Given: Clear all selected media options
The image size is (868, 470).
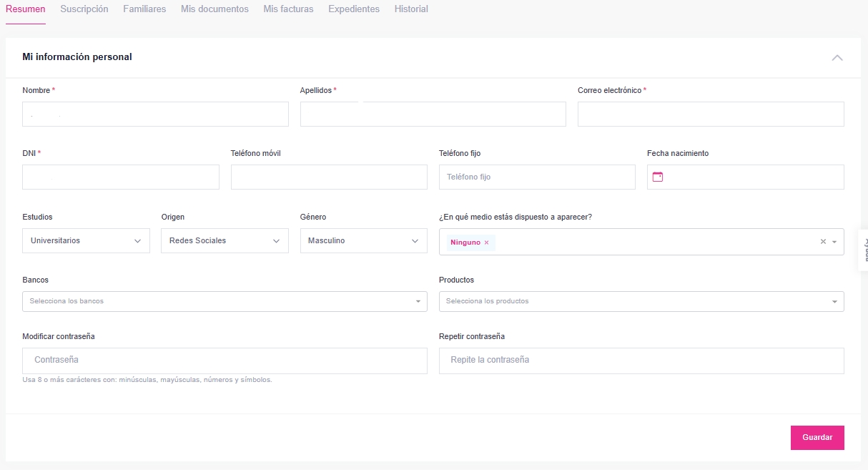Looking at the screenshot, I should pyautogui.click(x=823, y=242).
